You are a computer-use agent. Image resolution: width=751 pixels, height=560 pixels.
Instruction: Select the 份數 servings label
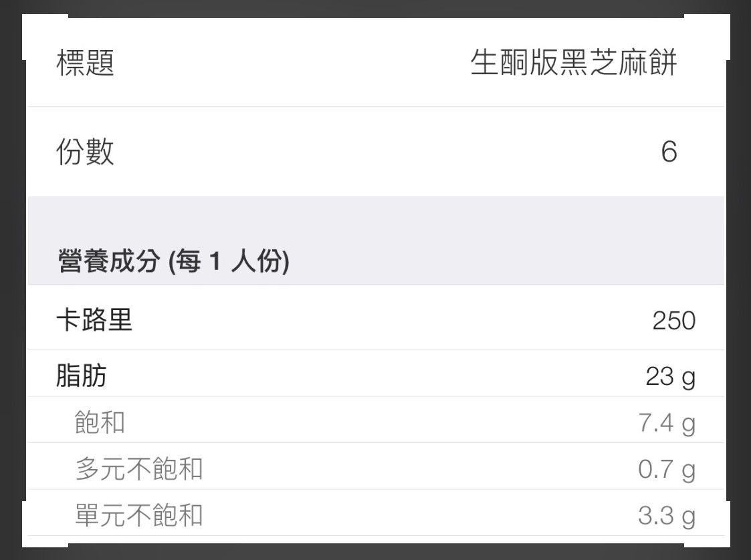[85, 152]
